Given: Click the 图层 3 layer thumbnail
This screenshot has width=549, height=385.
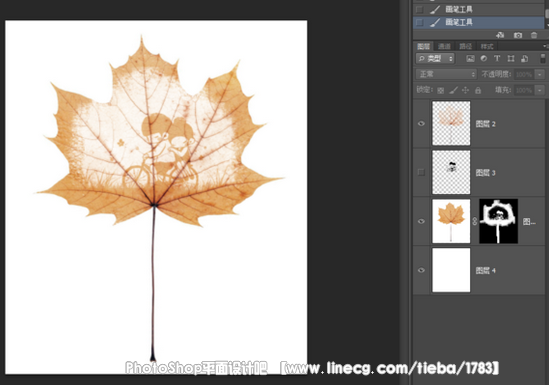Looking at the screenshot, I should tap(451, 172).
